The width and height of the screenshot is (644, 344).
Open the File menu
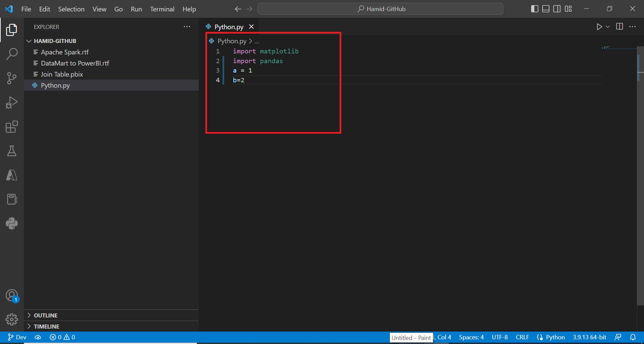[x=26, y=9]
